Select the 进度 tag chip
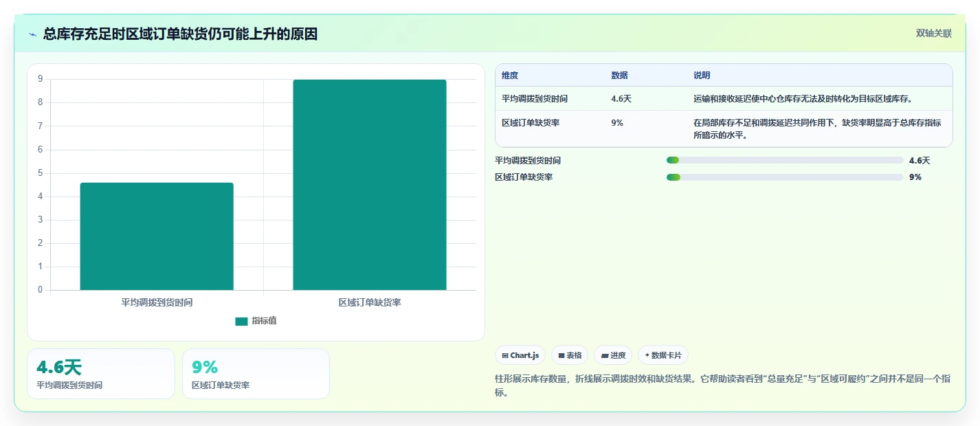 click(613, 355)
